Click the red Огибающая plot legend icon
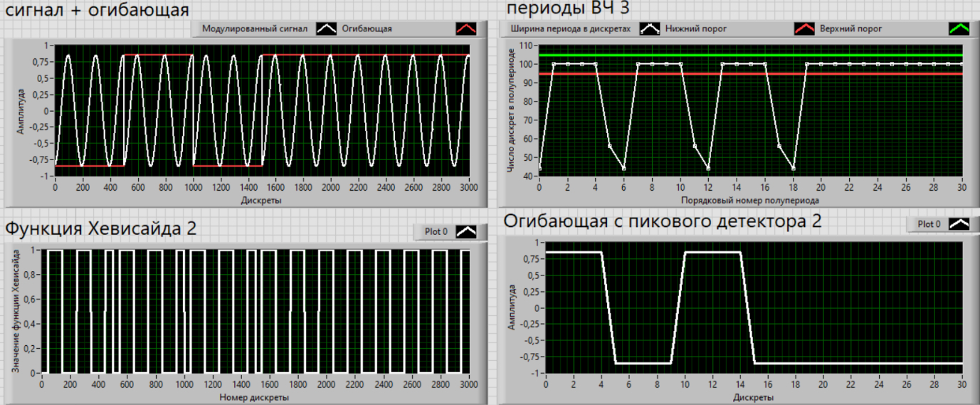Viewport: 980px width, 405px height. click(x=466, y=29)
